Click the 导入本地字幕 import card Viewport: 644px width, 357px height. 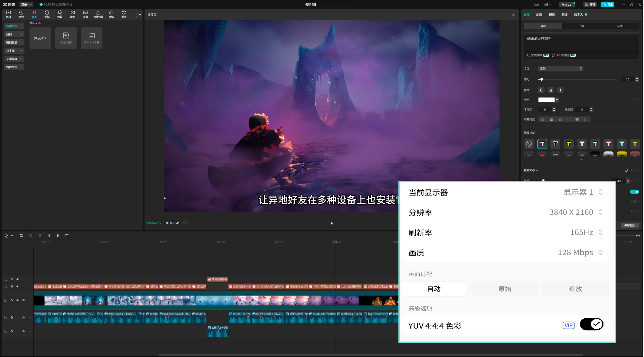point(92,38)
